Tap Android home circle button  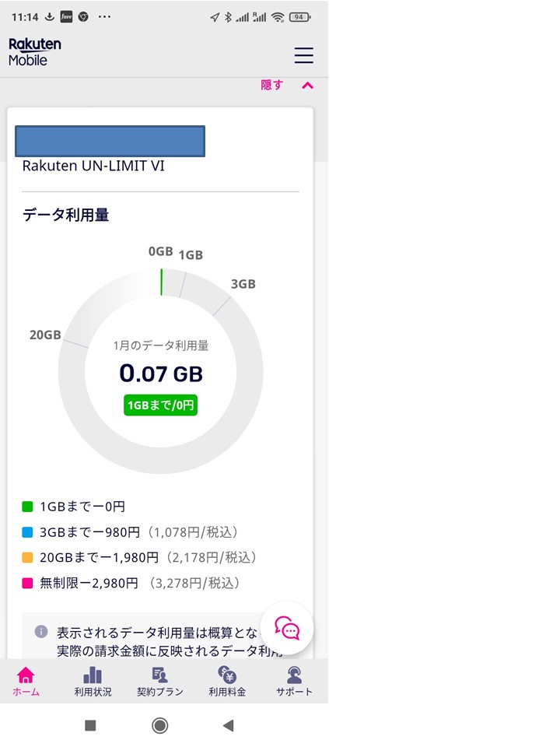click(160, 725)
